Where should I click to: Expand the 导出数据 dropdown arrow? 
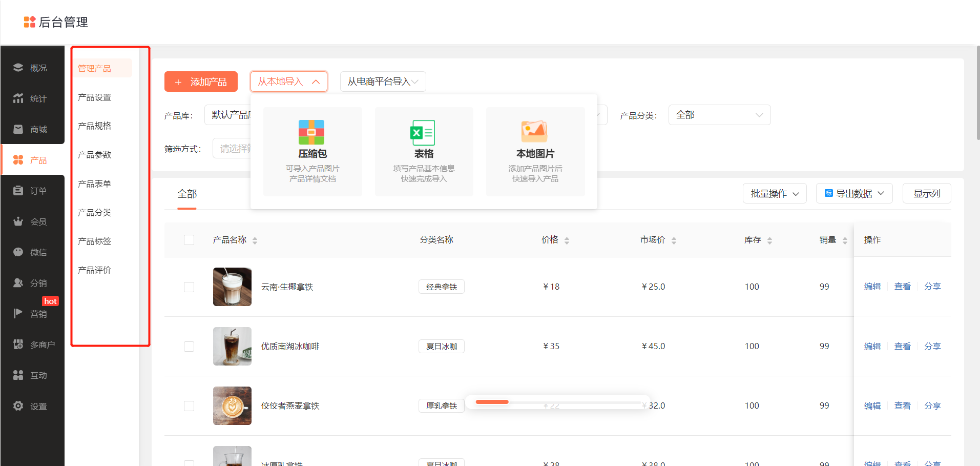point(881,193)
